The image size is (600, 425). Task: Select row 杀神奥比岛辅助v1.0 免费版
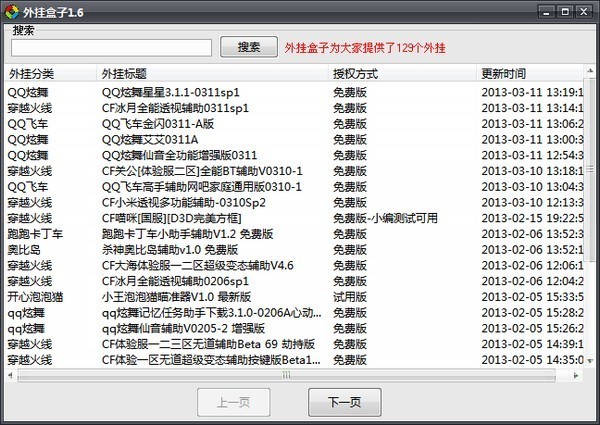pos(295,249)
